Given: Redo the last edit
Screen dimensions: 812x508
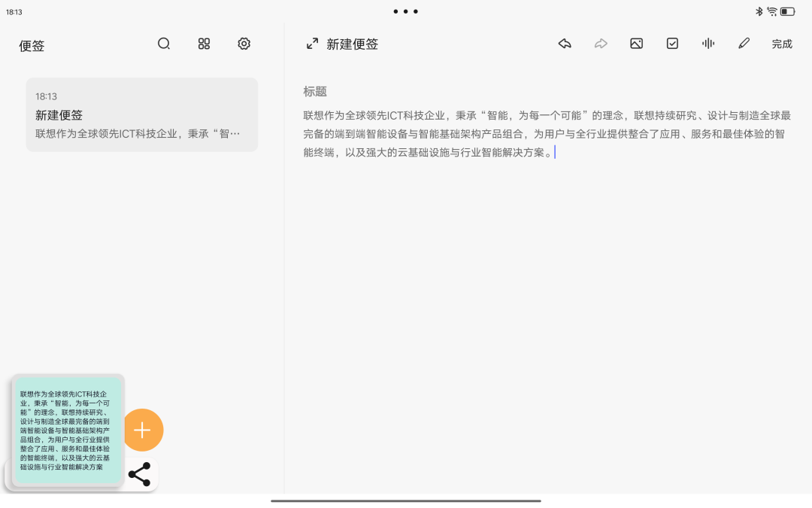Looking at the screenshot, I should (x=601, y=44).
